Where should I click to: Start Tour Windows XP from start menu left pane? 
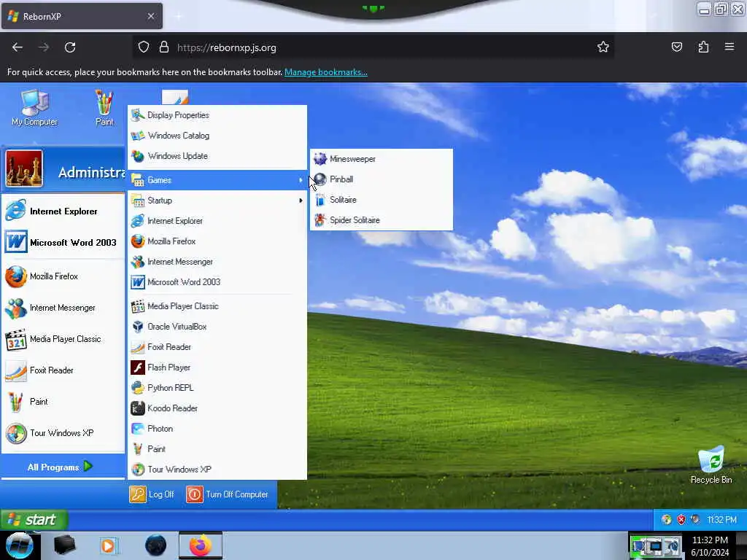click(63, 433)
